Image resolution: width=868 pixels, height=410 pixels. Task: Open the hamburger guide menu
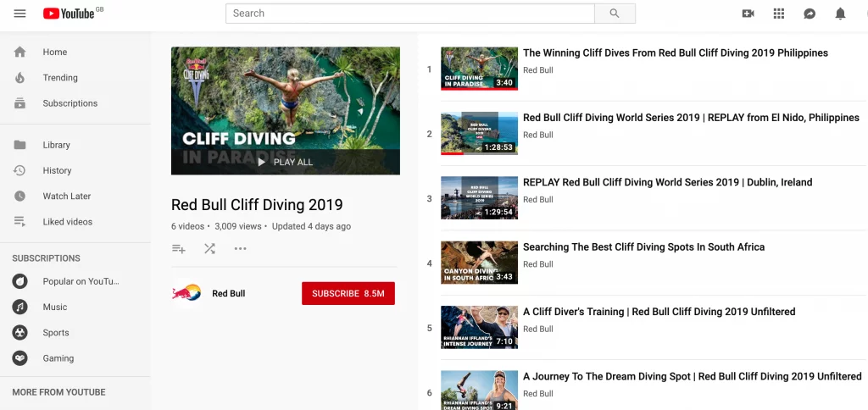20,14
